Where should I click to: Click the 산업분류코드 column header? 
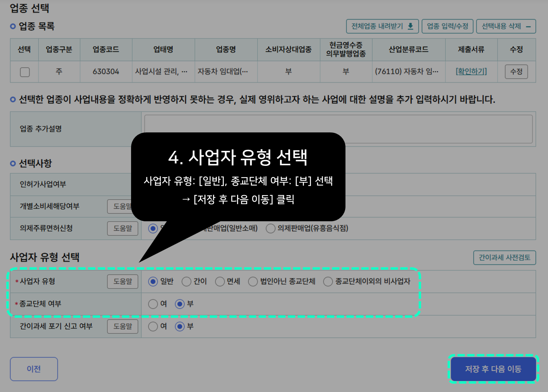tap(409, 49)
